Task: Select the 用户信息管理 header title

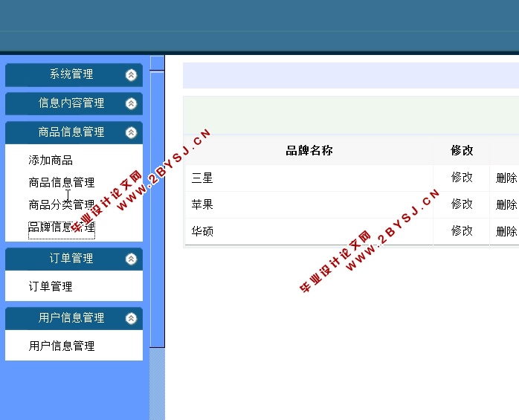Action: pyautogui.click(x=71, y=317)
